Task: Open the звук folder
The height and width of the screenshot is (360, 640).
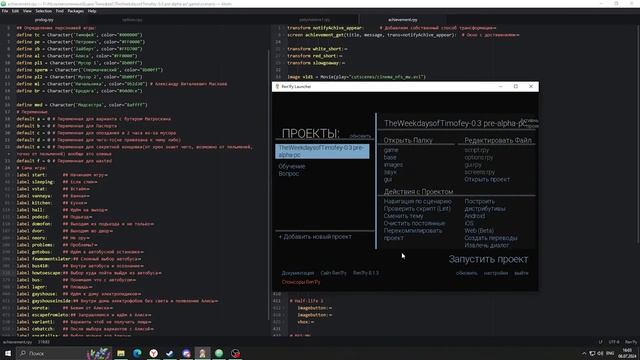Action: pos(390,172)
